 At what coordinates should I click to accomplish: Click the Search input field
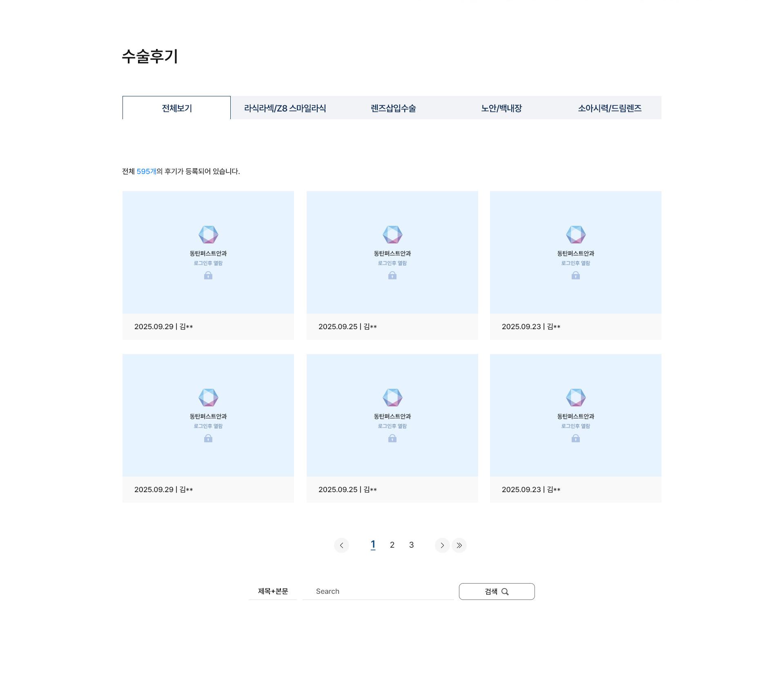click(378, 591)
